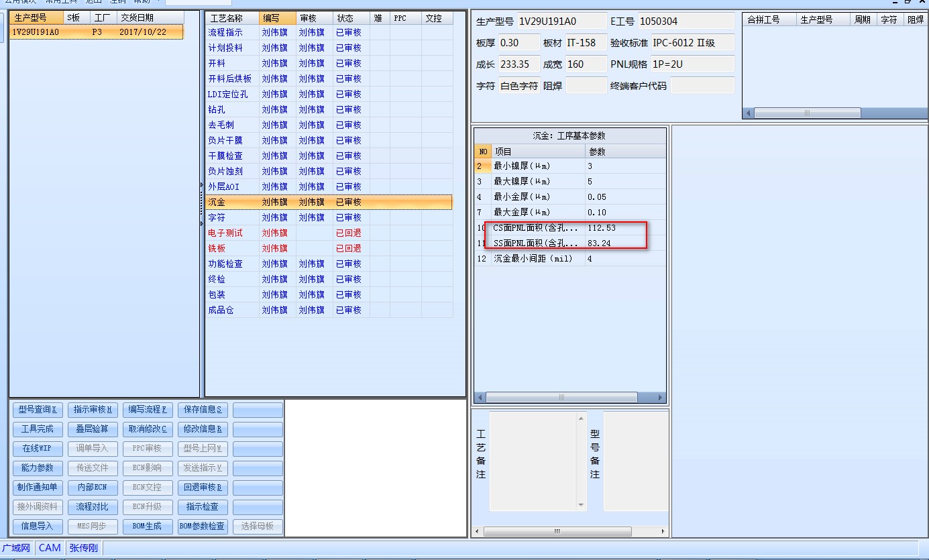The height and width of the screenshot is (560, 929).
Task: Select the 铣板 row marked 已回退
Action: click(329, 249)
